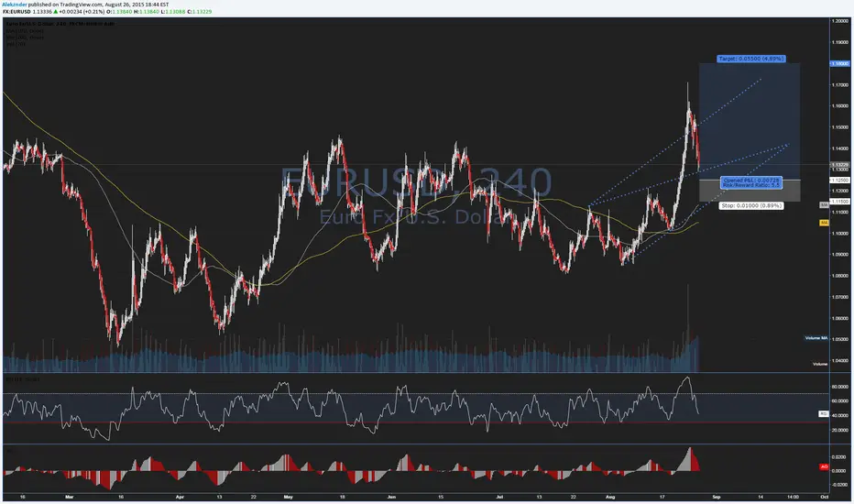The width and height of the screenshot is (854, 504).
Task: Click the 1.12500 entry price tag
Action: click(839, 180)
